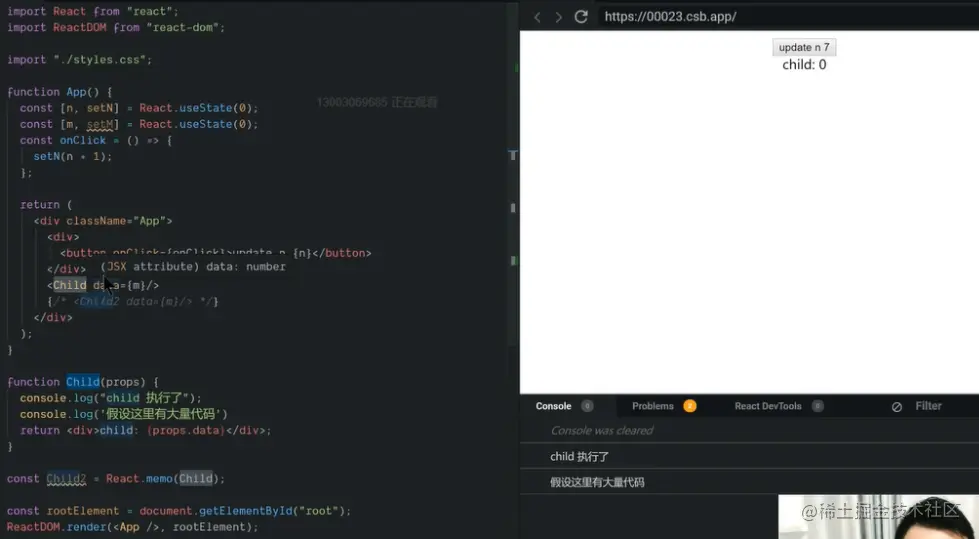979x539 pixels.
Task: Open the Console tab
Action: (x=553, y=406)
